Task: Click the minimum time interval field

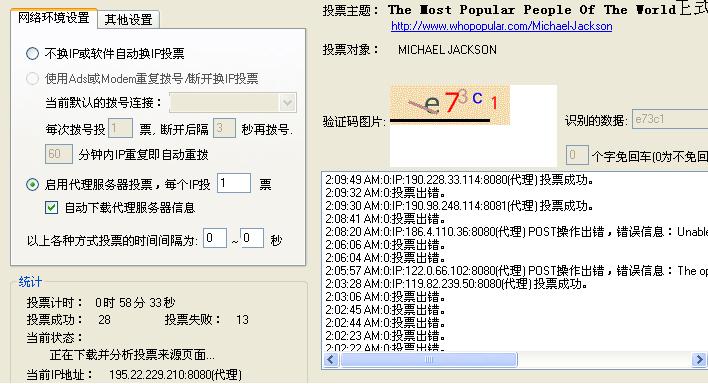Action: (x=215, y=238)
